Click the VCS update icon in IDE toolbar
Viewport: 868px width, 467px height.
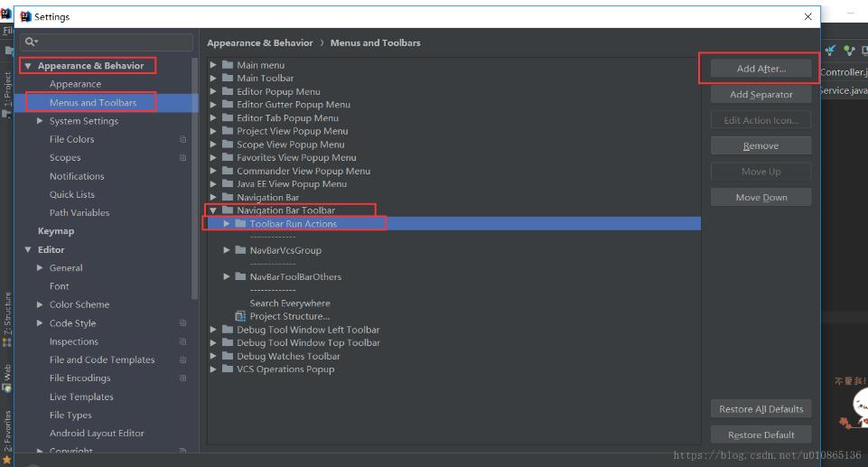830,51
